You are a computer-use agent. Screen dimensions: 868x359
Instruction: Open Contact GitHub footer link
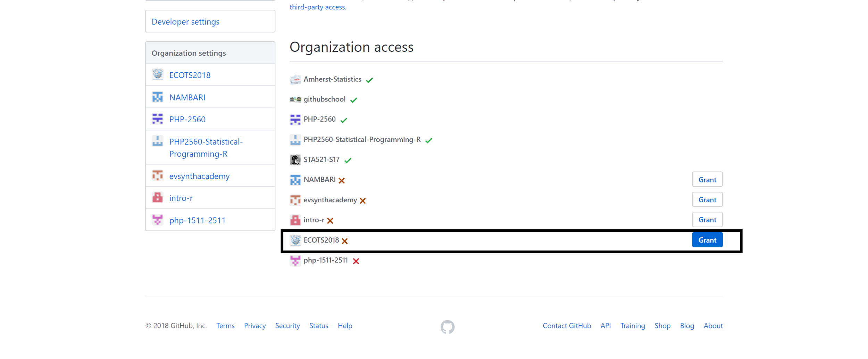[x=567, y=326]
